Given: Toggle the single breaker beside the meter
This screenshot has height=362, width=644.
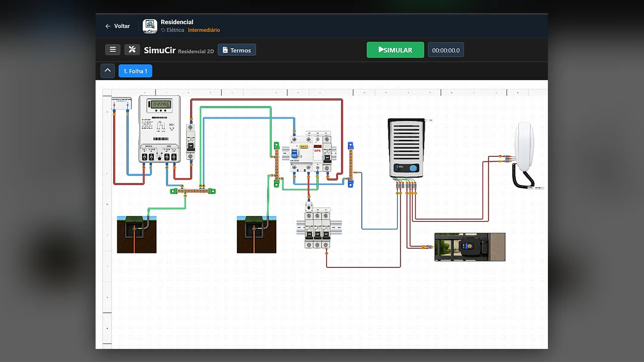Looking at the screenshot, I should click(191, 142).
